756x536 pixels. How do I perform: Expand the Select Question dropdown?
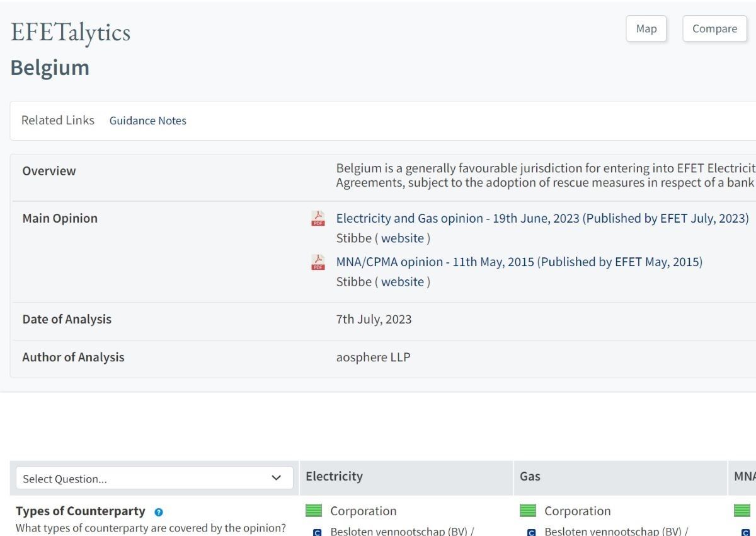(154, 478)
